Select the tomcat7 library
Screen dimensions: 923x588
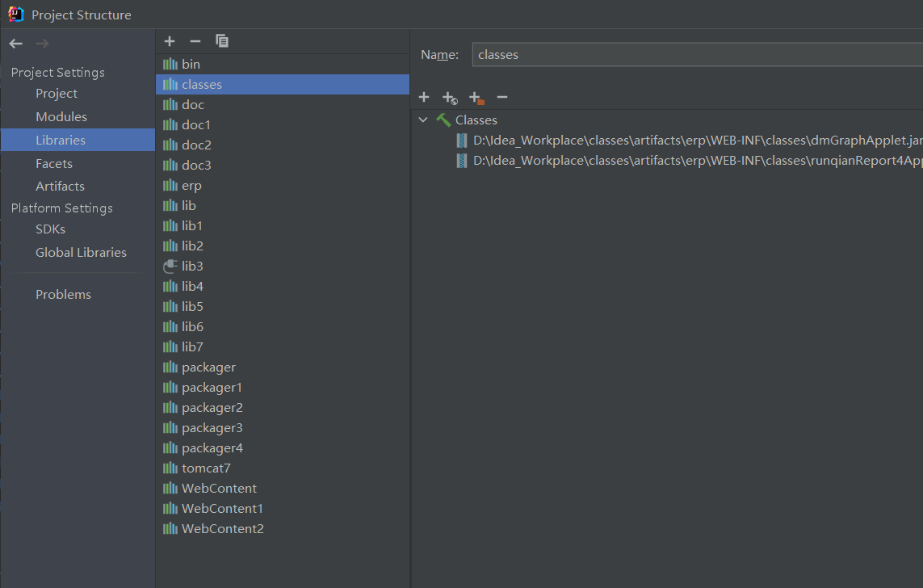tap(206, 468)
